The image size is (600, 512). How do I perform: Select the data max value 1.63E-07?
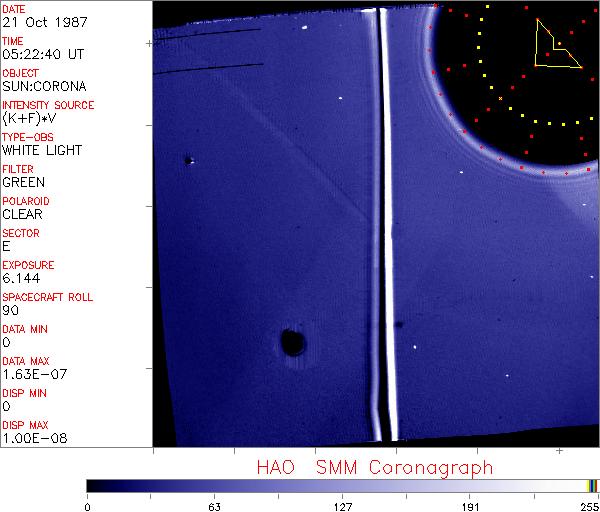31,375
